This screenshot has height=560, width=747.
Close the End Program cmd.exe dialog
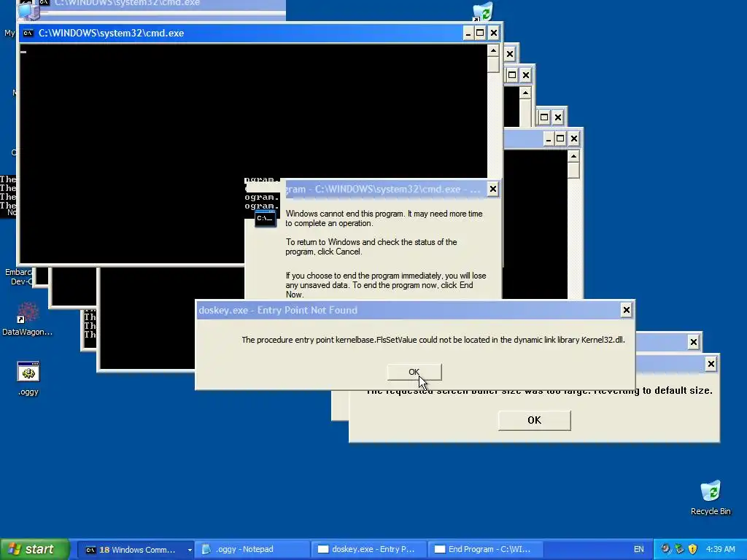492,189
